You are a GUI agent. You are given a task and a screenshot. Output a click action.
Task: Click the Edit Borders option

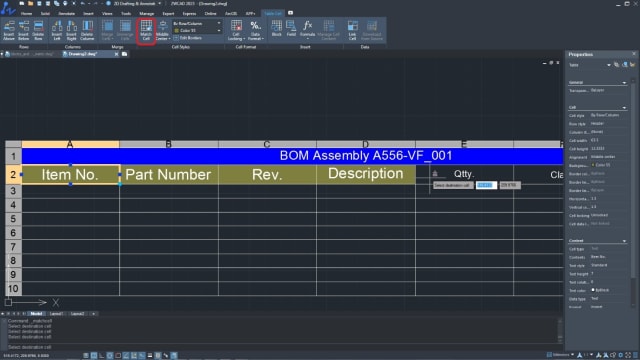[187, 38]
